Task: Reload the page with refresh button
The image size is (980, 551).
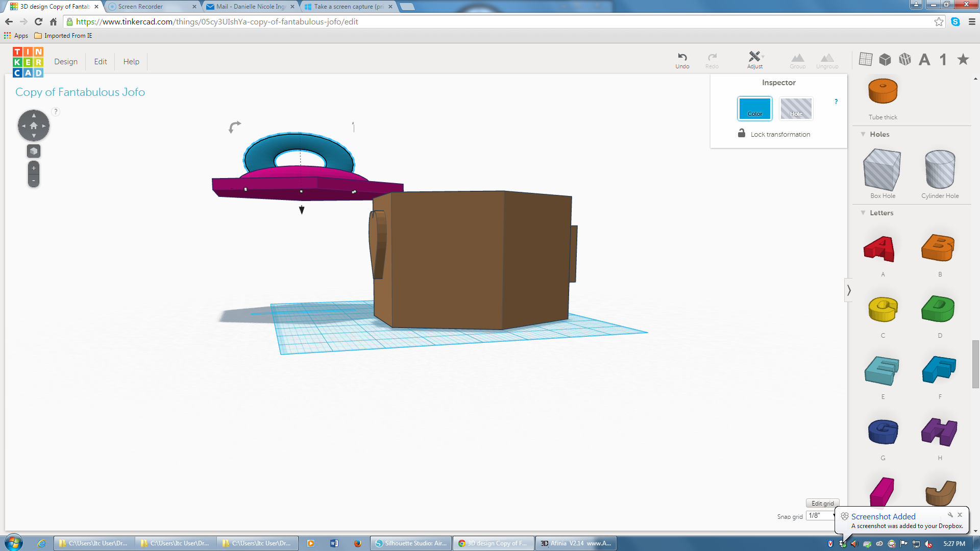Action: 38,21
